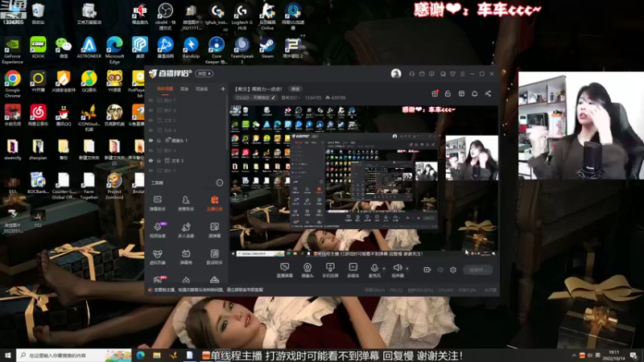The width and height of the screenshot is (644, 362).
Task: Open File Explorer from the taskbar
Action: click(x=157, y=356)
